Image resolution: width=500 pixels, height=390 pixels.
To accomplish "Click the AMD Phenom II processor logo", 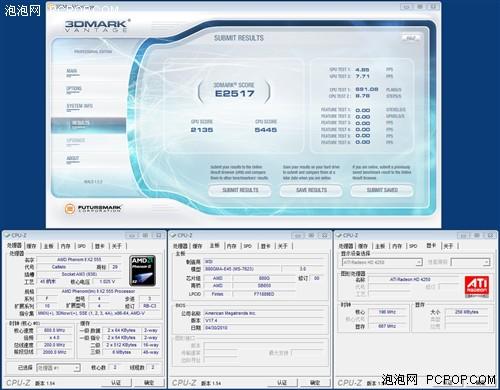I will [x=142, y=271].
